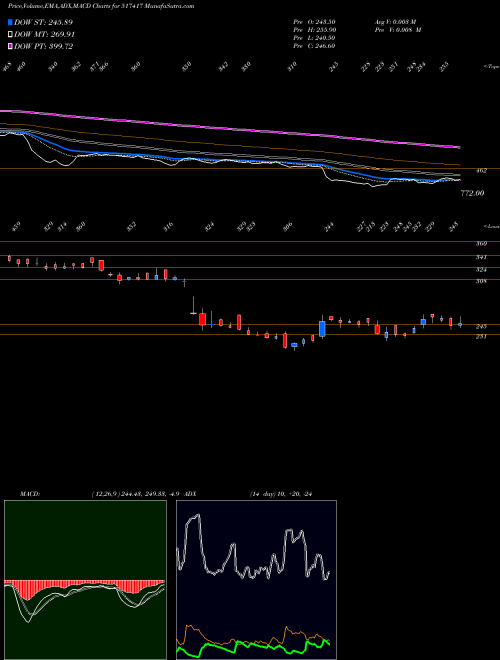Select ADX values '(14 day) 10, +20, -24'
This screenshot has height=660, width=500.
coord(283,494)
